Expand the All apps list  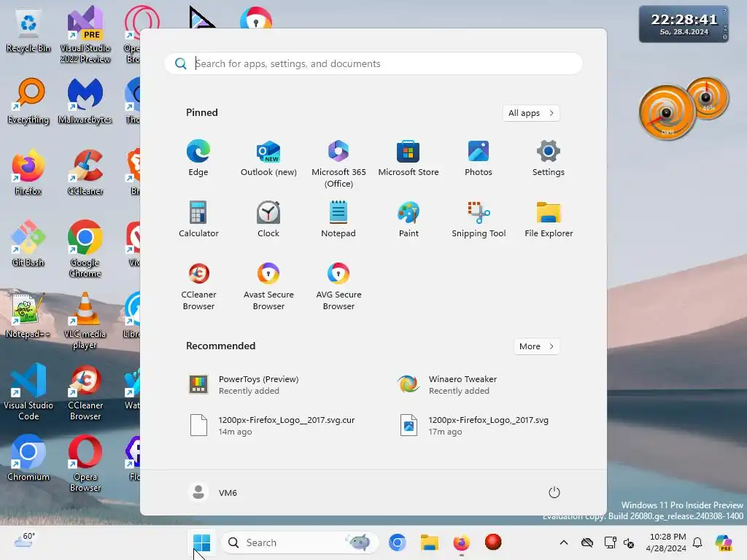point(531,113)
